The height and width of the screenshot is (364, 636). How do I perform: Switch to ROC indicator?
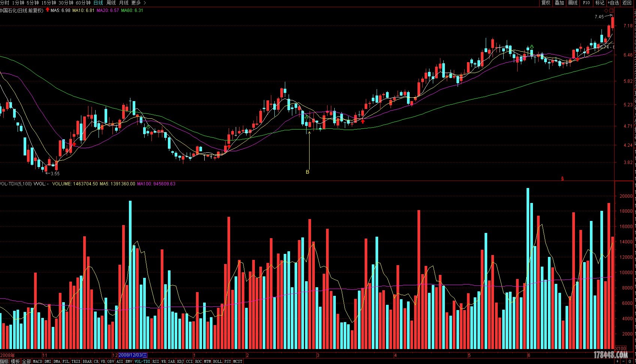[198, 361]
